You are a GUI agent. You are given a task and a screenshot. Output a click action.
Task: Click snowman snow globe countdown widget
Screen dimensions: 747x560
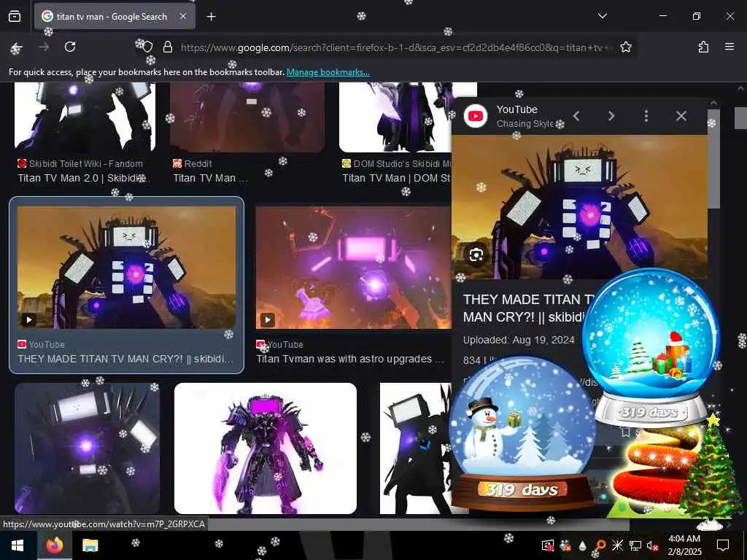coord(522,433)
